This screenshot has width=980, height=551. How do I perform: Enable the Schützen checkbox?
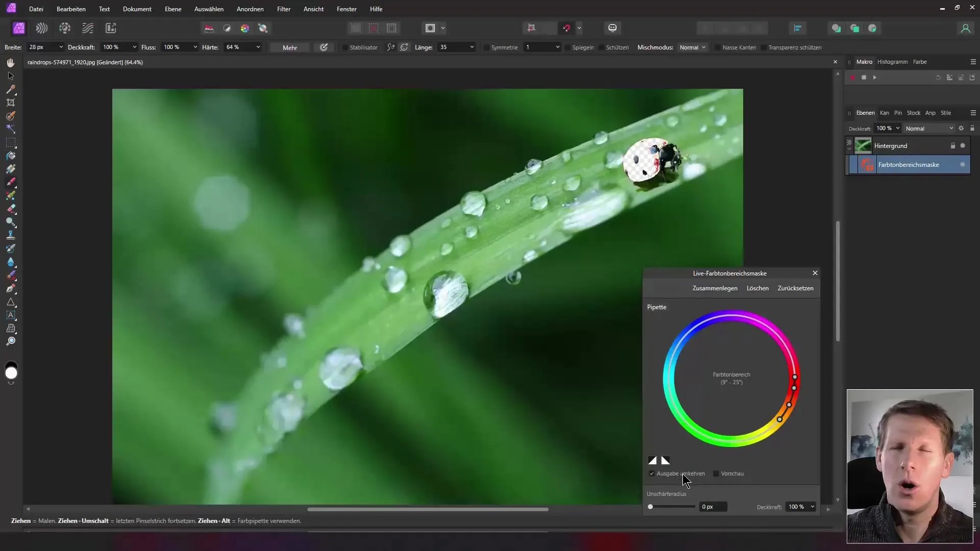click(602, 47)
